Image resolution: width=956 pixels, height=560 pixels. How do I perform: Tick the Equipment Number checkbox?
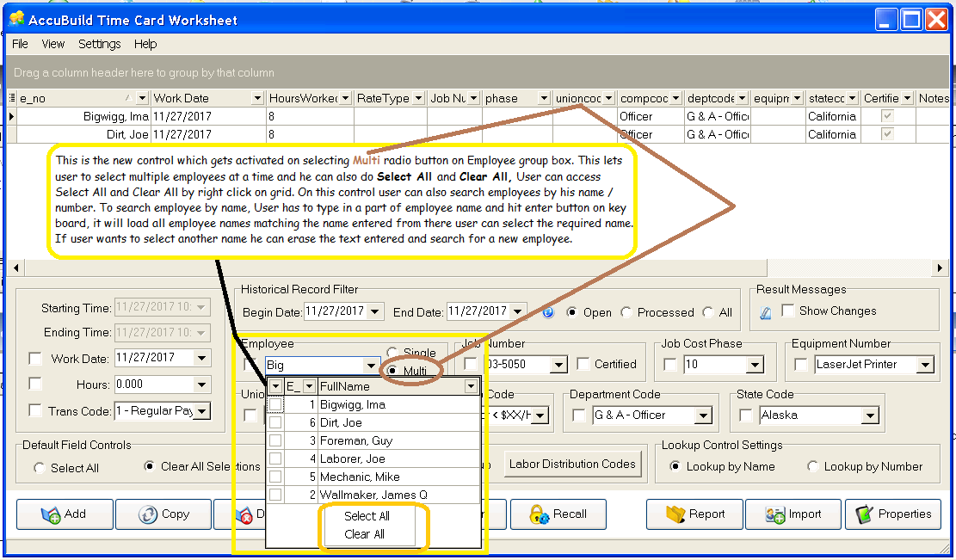tap(801, 365)
